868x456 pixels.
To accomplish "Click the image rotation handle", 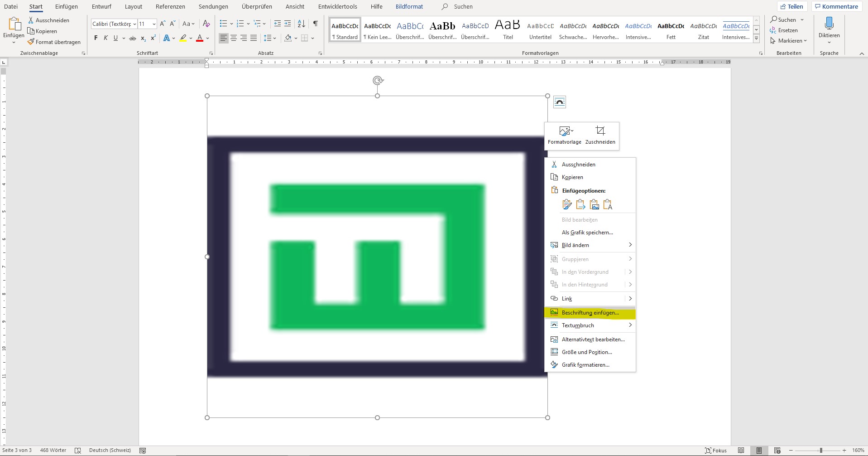I will pyautogui.click(x=378, y=81).
